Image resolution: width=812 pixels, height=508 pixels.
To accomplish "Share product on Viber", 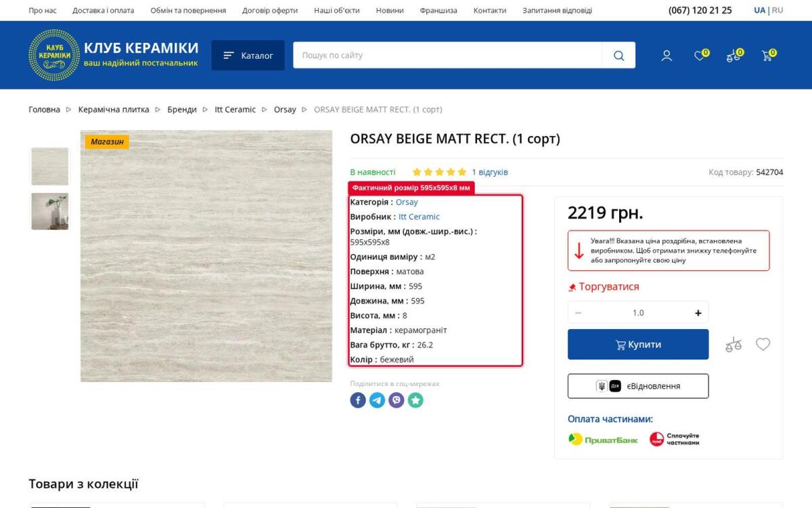I will click(x=397, y=400).
